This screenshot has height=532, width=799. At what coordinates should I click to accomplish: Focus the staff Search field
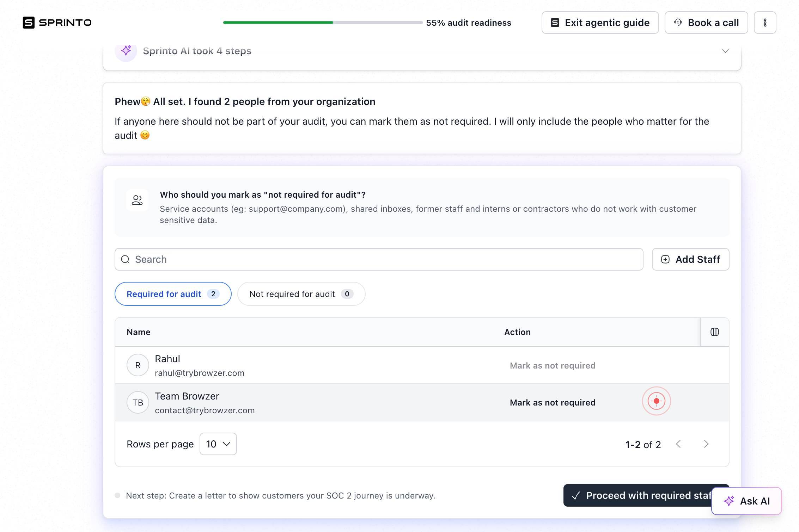coord(379,259)
